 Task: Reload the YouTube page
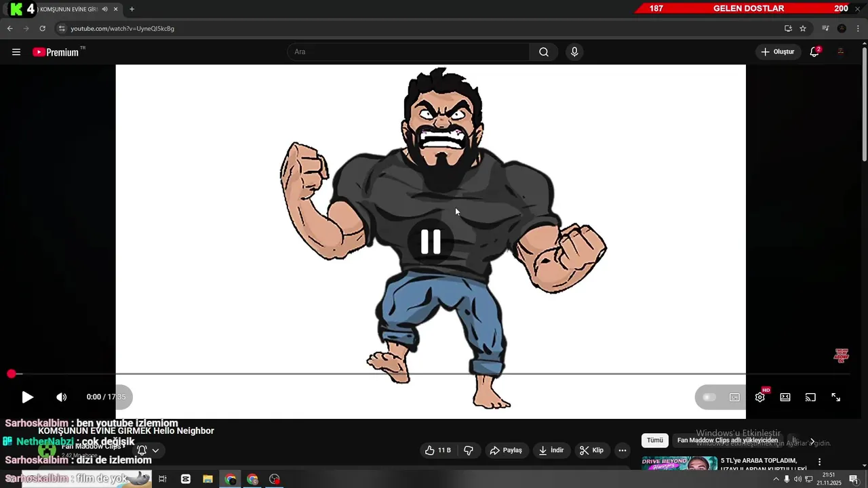point(42,28)
